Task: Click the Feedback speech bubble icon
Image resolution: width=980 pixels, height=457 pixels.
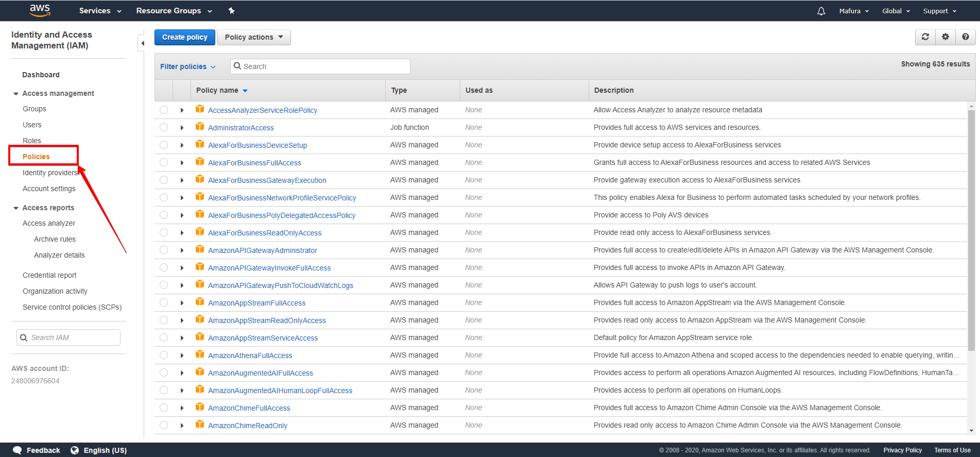Action: point(17,450)
